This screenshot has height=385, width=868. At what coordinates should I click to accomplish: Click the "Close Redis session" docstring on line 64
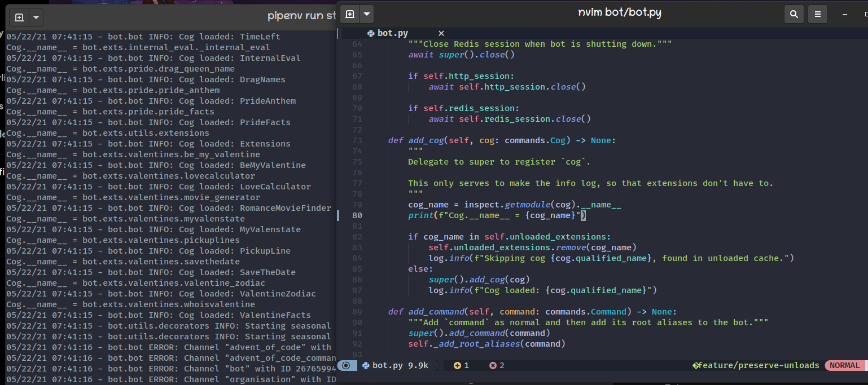[540, 44]
